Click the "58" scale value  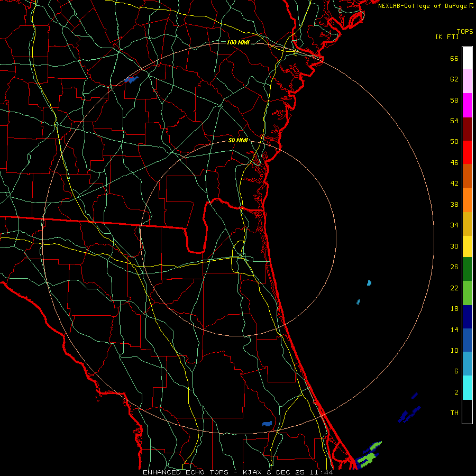click(454, 100)
